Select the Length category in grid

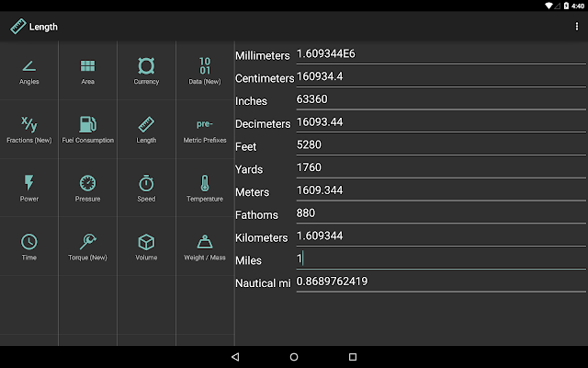tap(146, 129)
